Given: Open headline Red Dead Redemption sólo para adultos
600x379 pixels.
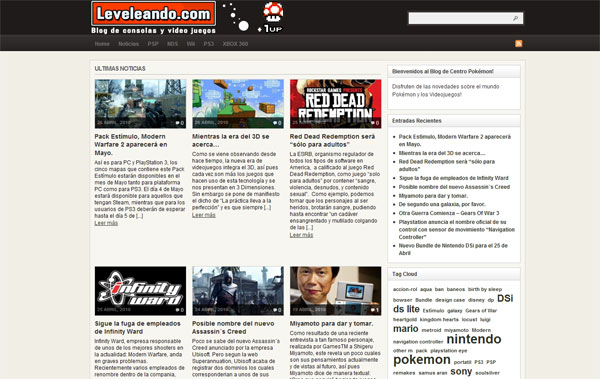Looking at the screenshot, I should tap(333, 140).
